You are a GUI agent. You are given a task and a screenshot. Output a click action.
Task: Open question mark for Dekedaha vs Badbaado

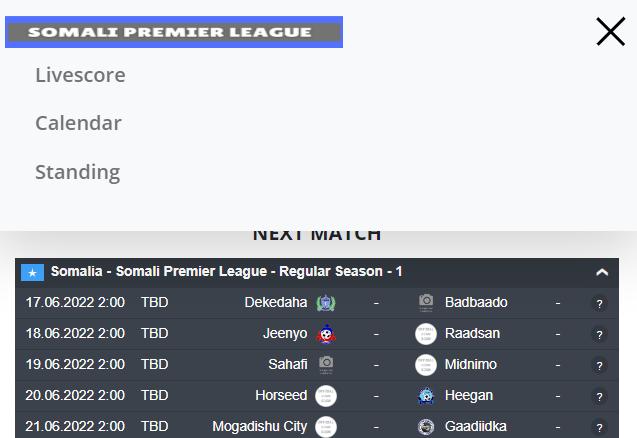coord(599,304)
